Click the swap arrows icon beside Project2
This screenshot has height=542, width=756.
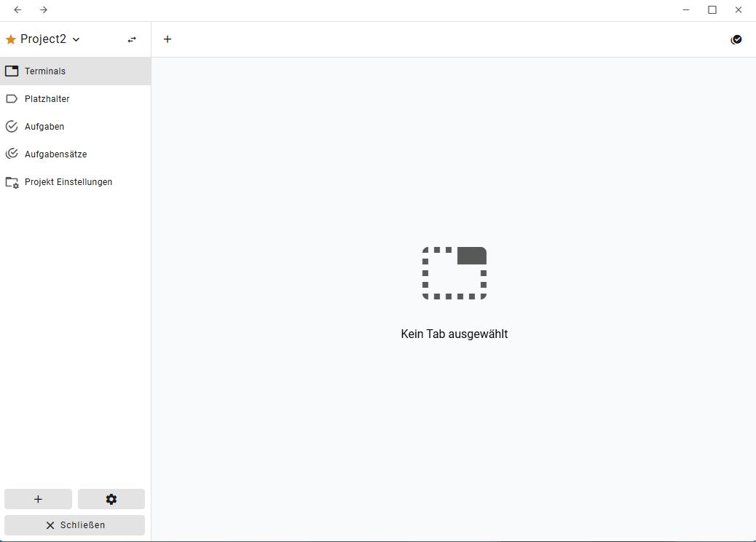pos(132,39)
